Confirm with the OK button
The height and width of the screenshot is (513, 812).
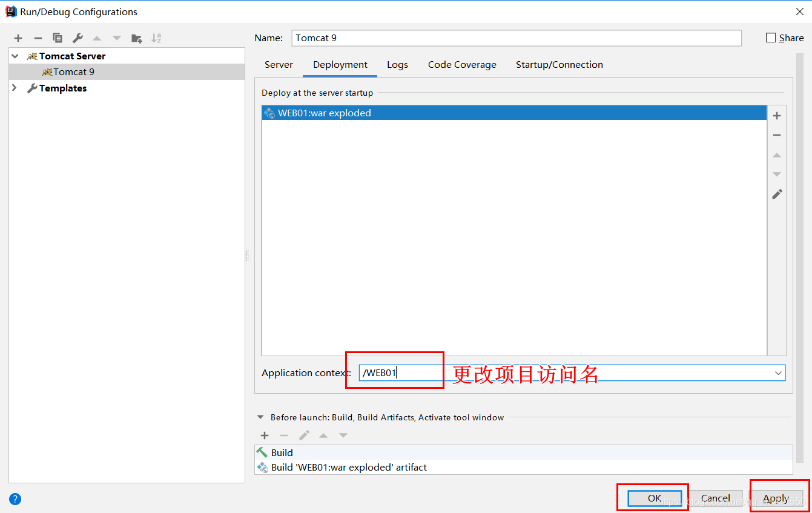click(x=655, y=498)
